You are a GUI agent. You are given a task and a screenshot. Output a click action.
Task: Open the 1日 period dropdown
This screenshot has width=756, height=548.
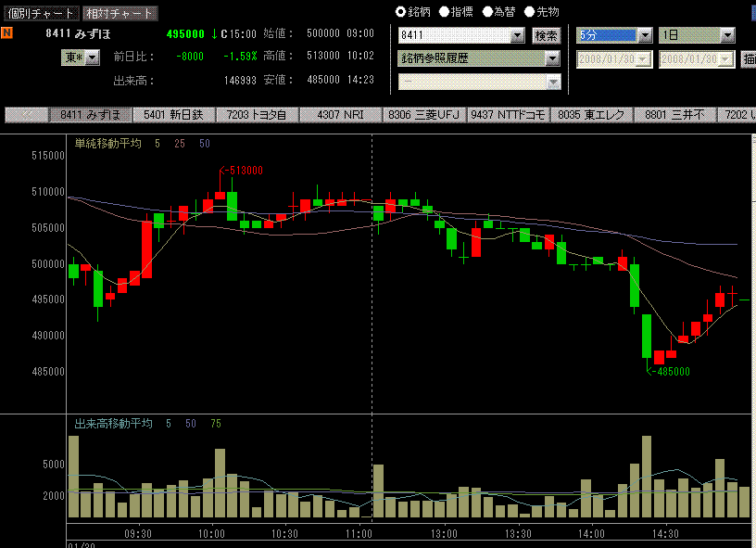tap(727, 34)
